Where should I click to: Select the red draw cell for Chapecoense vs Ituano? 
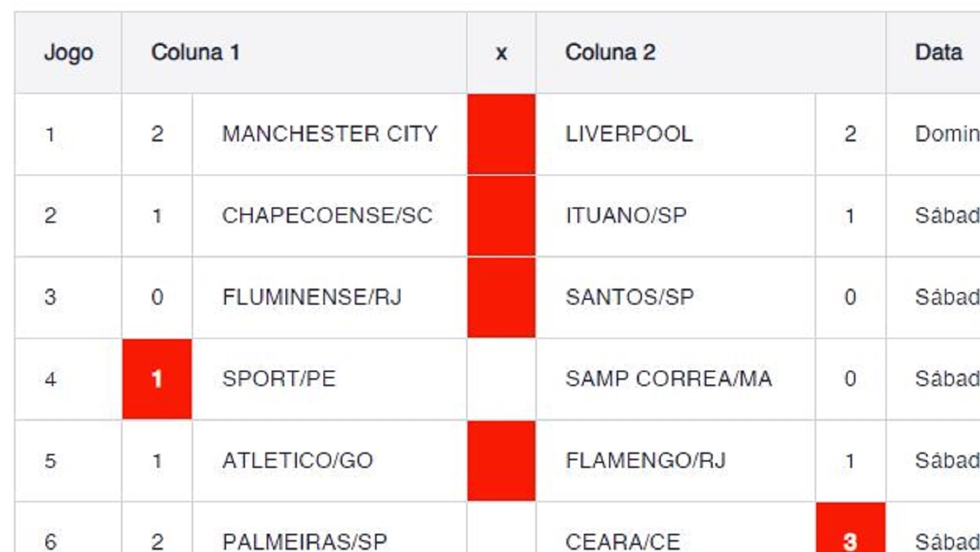(x=501, y=216)
